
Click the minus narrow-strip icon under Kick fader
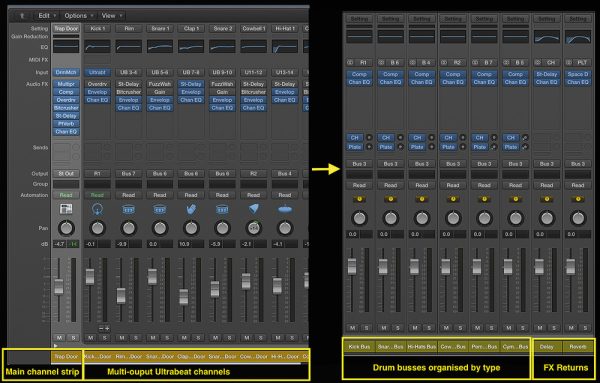(x=101, y=328)
